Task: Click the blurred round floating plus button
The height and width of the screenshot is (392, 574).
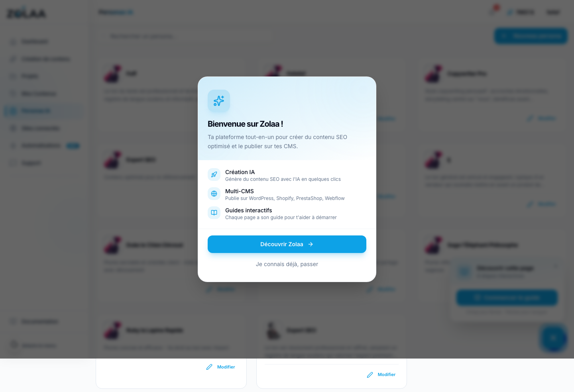Action: coord(554,338)
